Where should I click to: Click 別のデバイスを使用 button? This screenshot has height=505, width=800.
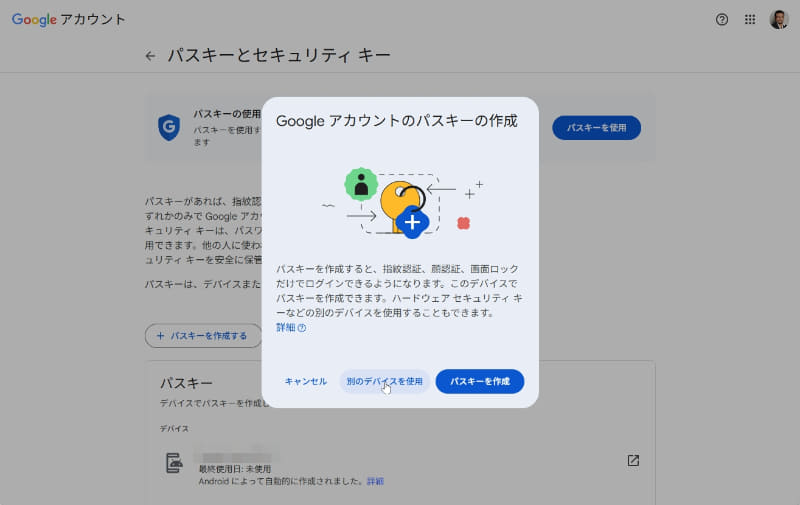384,382
